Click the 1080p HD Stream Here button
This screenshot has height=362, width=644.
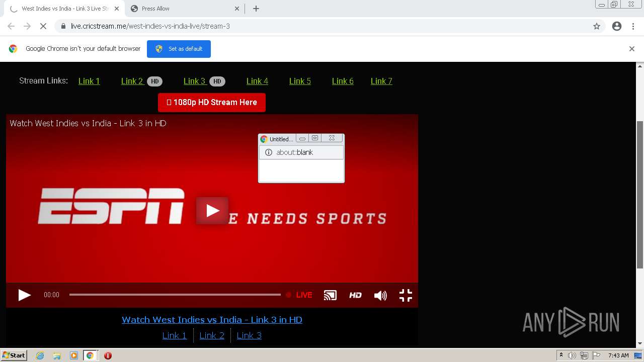pos(212,103)
